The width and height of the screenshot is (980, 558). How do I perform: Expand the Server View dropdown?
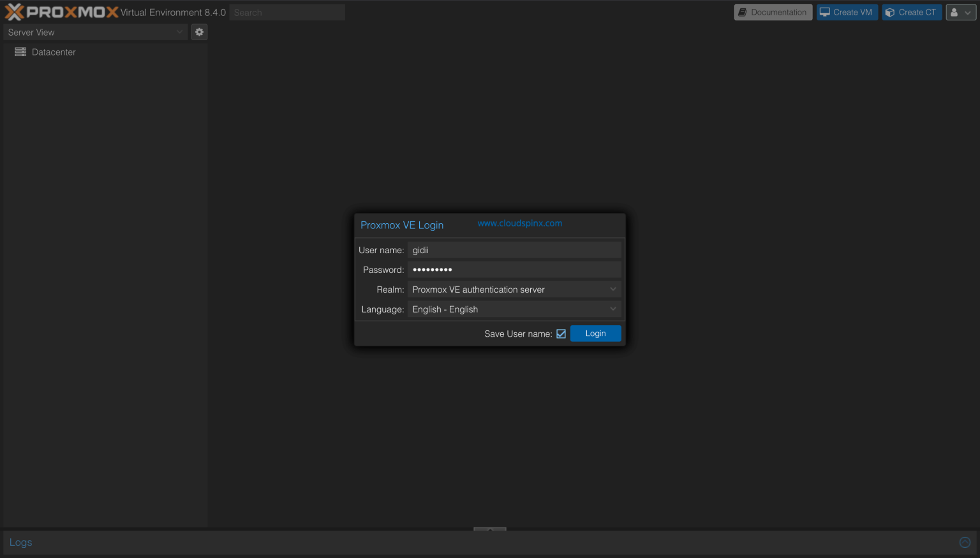tap(179, 32)
